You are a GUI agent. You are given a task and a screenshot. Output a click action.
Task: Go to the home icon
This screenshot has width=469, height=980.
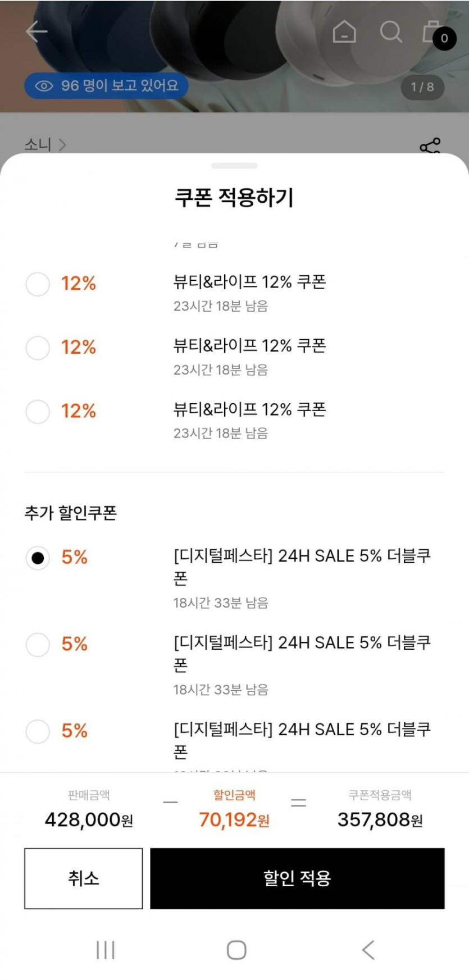pyautogui.click(x=344, y=32)
